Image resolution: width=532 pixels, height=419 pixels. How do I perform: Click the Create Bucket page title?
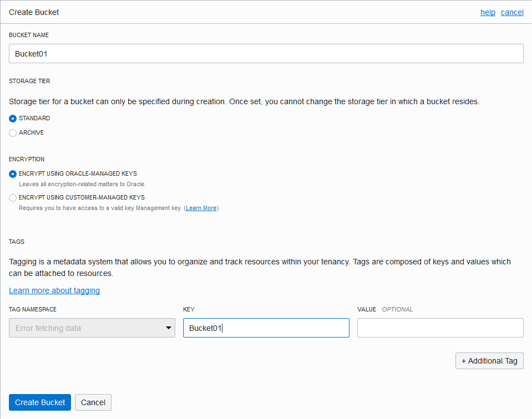point(34,12)
